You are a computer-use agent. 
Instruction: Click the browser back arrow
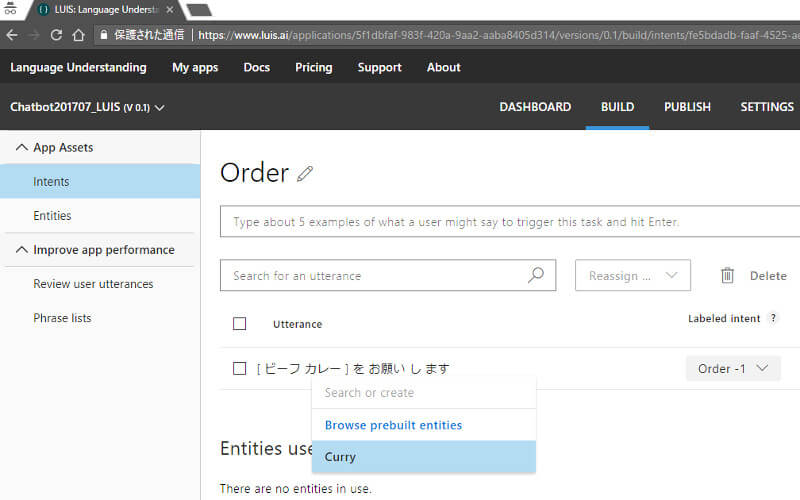tap(12, 35)
